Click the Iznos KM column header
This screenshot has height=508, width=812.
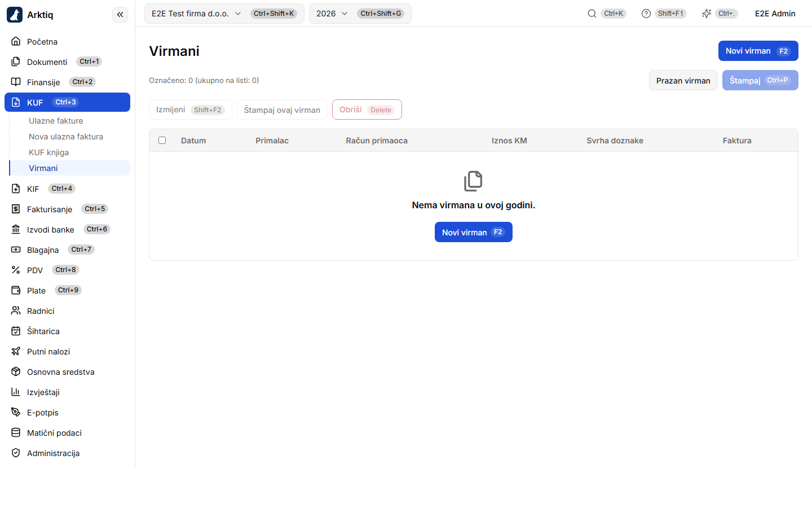509,141
